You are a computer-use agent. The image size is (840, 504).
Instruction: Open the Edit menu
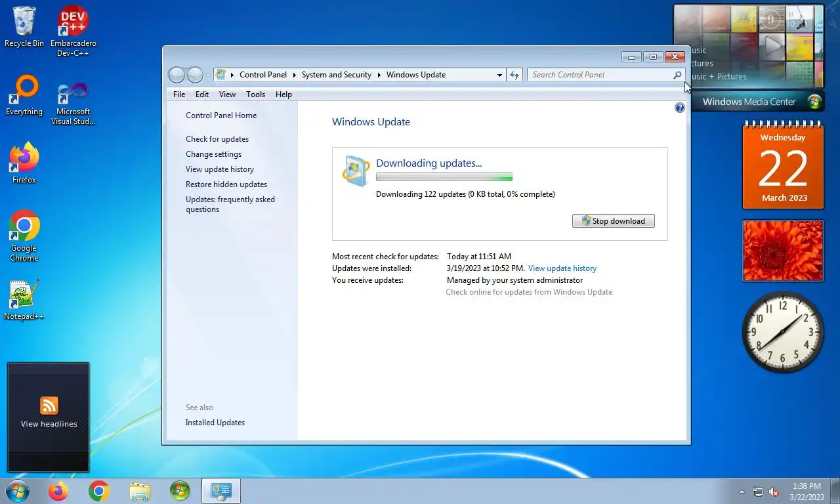click(202, 94)
